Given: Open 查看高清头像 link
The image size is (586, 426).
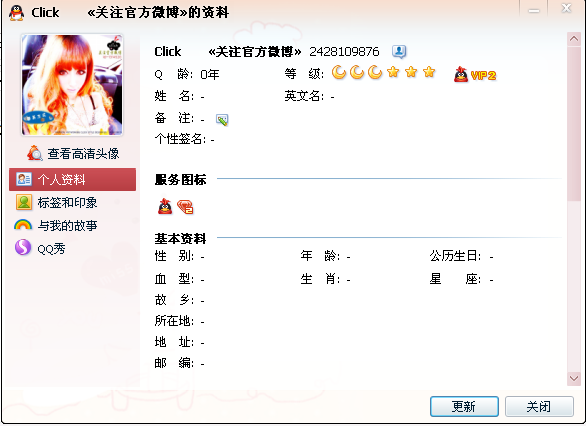Looking at the screenshot, I should [x=83, y=154].
